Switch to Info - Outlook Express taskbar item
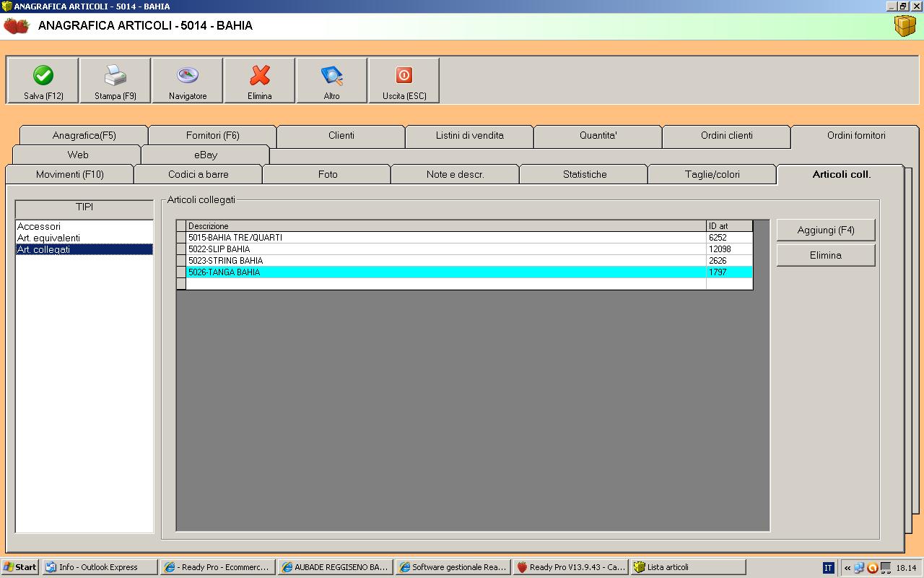 [100, 567]
